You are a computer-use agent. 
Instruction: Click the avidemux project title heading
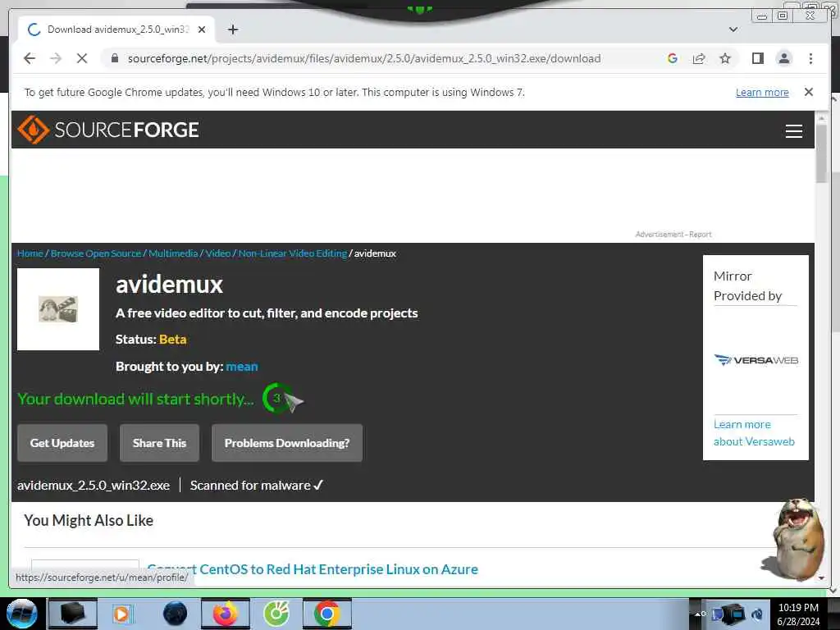pos(169,284)
